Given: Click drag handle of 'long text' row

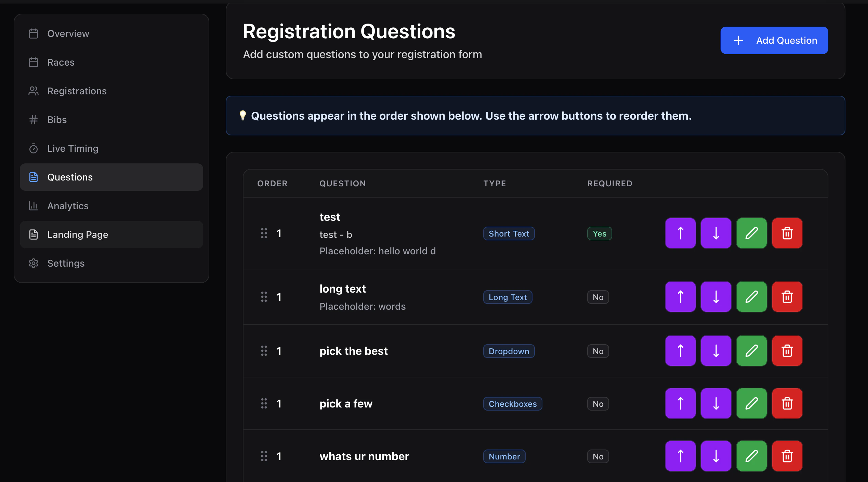Looking at the screenshot, I should click(264, 297).
